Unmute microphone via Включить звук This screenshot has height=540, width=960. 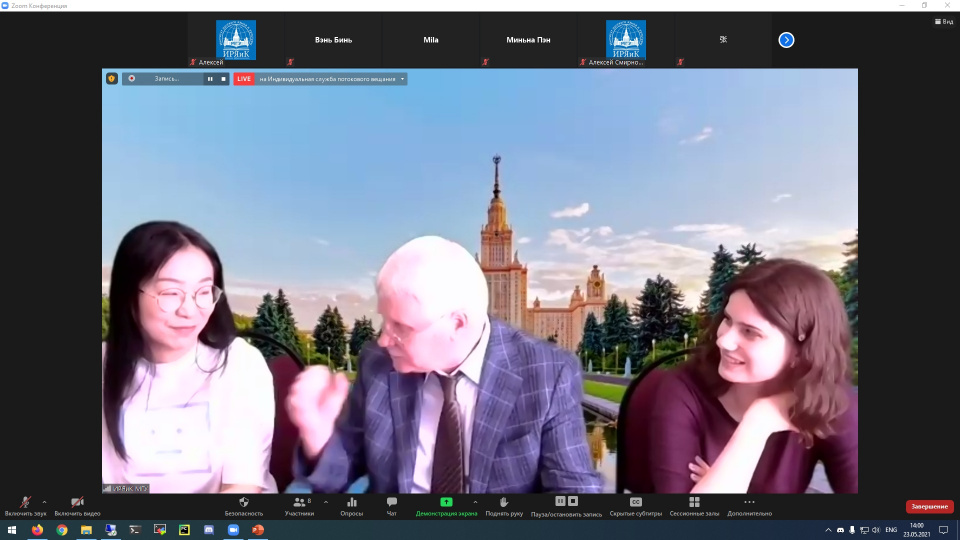click(25, 502)
